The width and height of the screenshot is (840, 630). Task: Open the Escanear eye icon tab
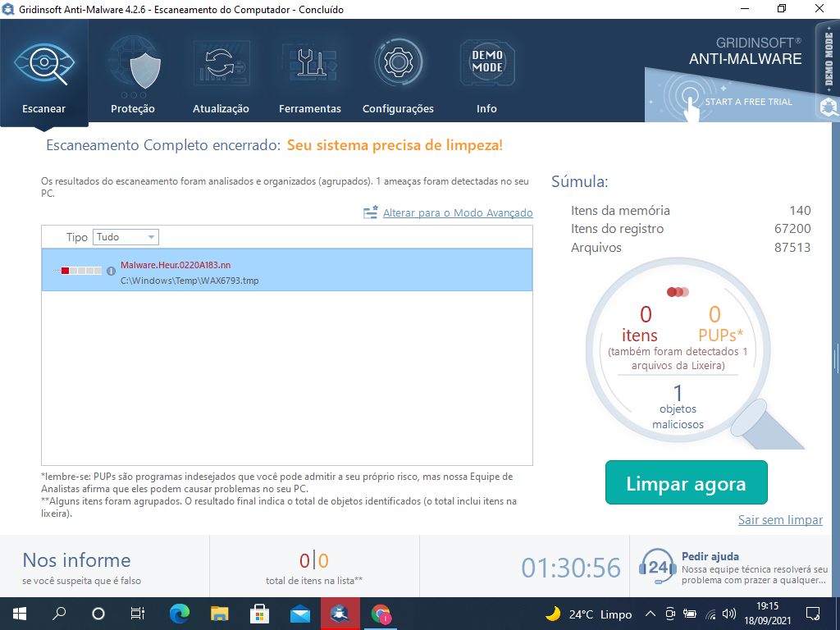click(44, 74)
